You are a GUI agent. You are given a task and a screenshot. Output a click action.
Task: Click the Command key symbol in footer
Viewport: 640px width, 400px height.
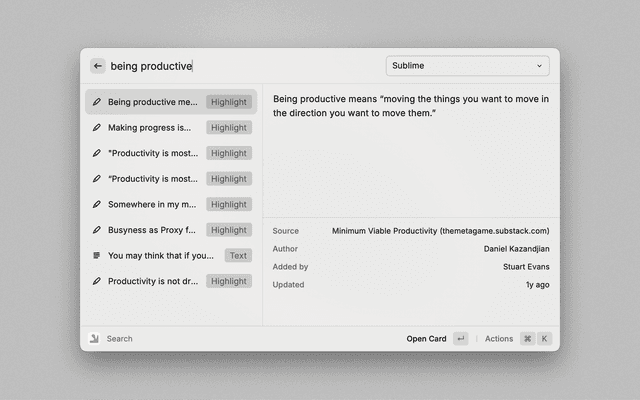527,339
